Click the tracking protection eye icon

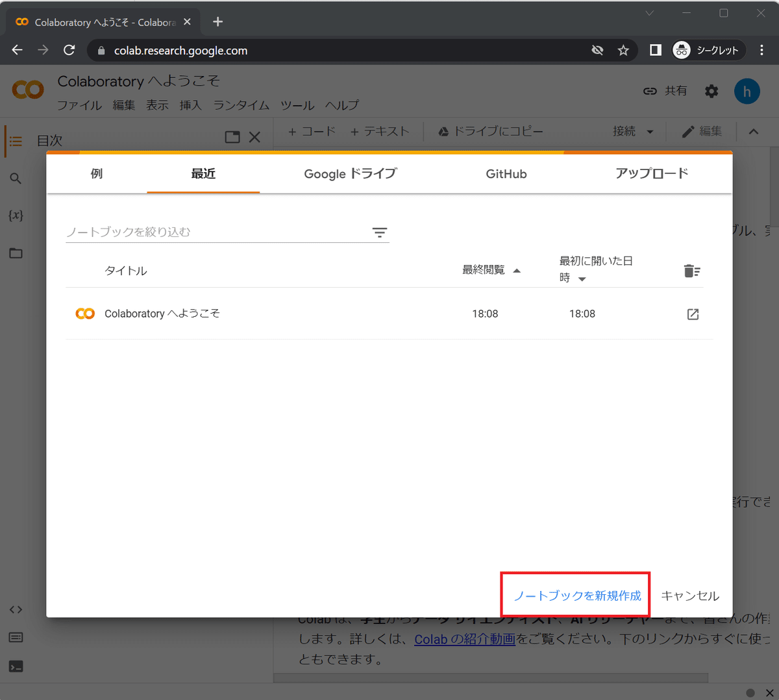[x=597, y=50]
